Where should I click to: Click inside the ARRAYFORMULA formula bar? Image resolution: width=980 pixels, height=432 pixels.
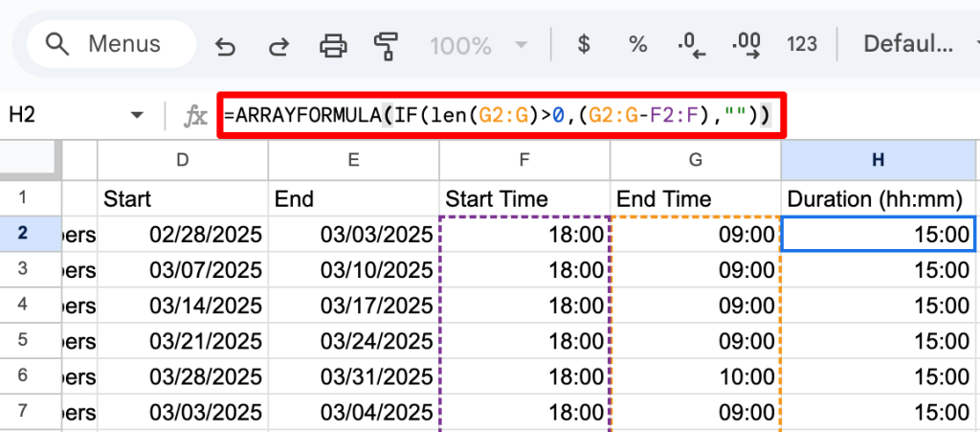coord(501,116)
